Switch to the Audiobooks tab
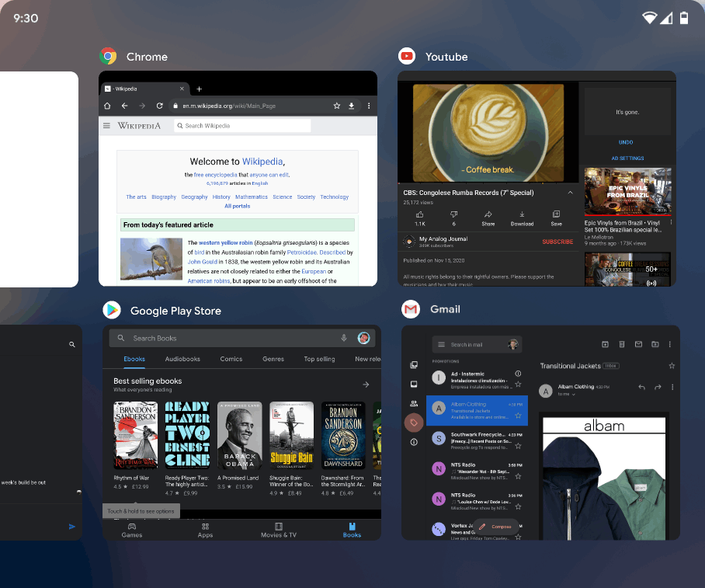705x588 pixels. (182, 359)
